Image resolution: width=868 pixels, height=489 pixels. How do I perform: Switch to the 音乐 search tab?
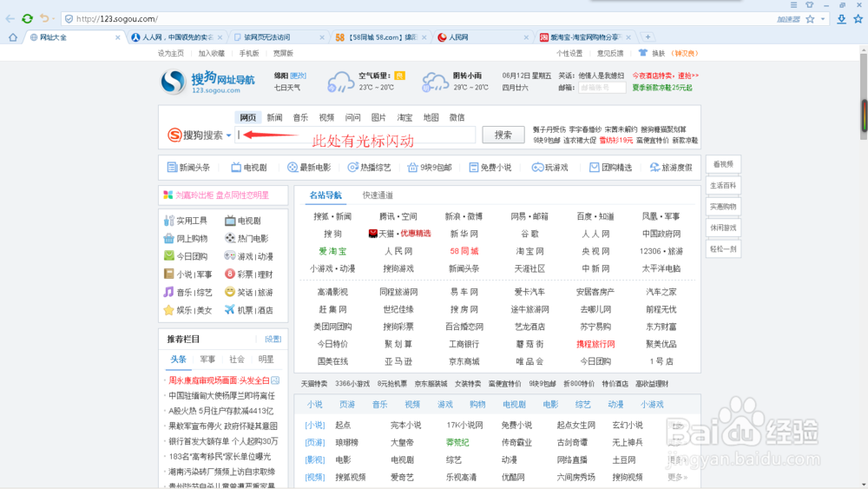pyautogui.click(x=300, y=117)
